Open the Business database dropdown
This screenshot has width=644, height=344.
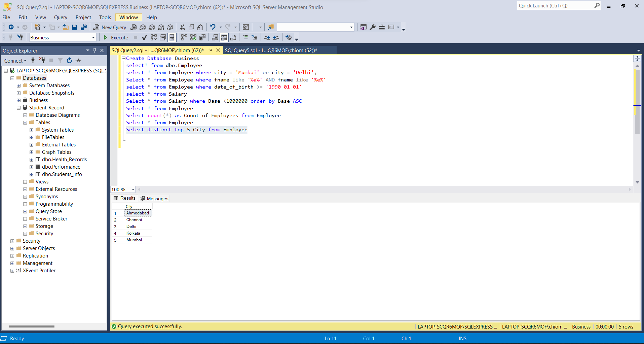[x=93, y=37]
